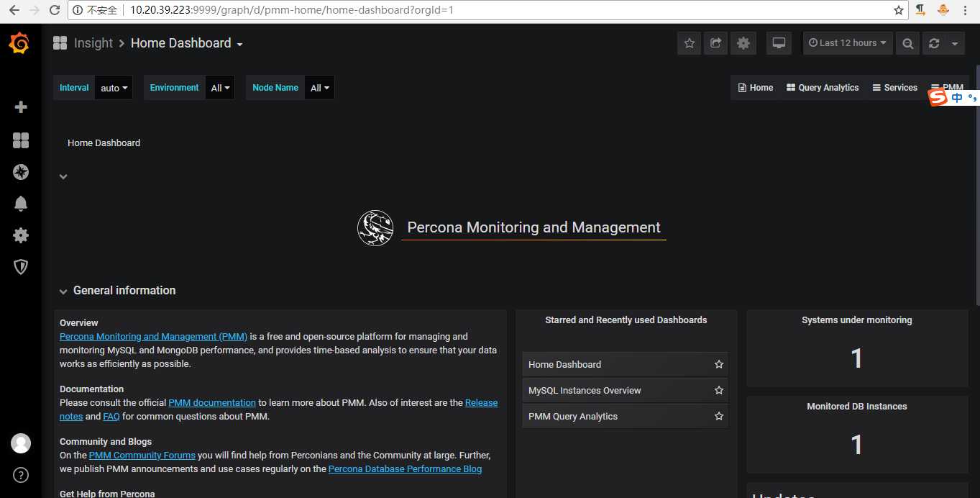The image size is (980, 498).
Task: Open the Chrome three-dot menu
Action: point(966,10)
